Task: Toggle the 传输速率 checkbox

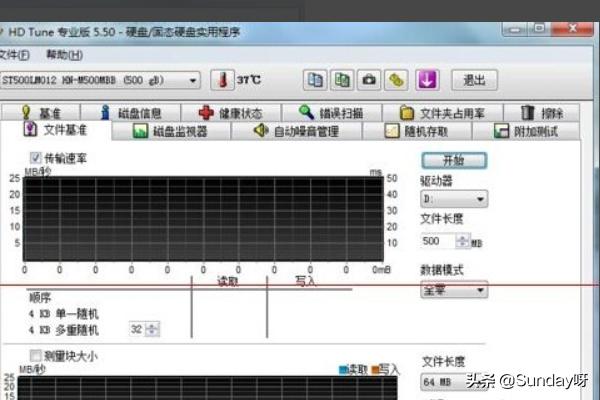Action: (x=35, y=158)
